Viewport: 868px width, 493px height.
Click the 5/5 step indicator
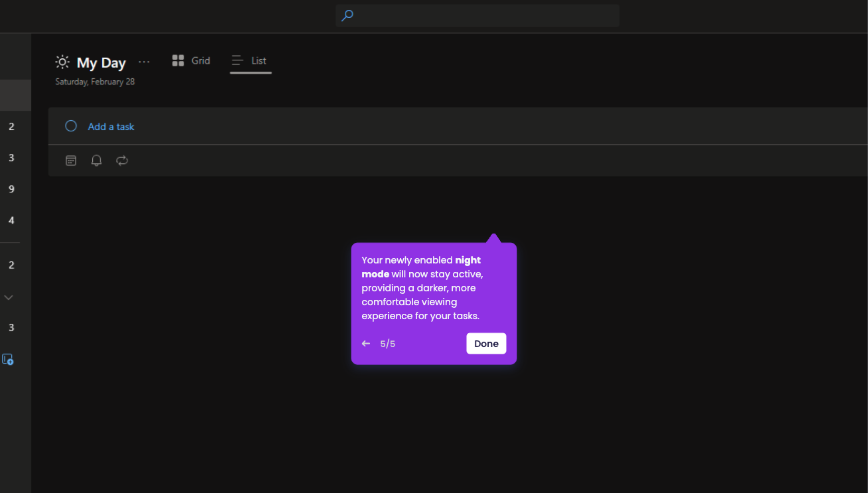point(388,344)
